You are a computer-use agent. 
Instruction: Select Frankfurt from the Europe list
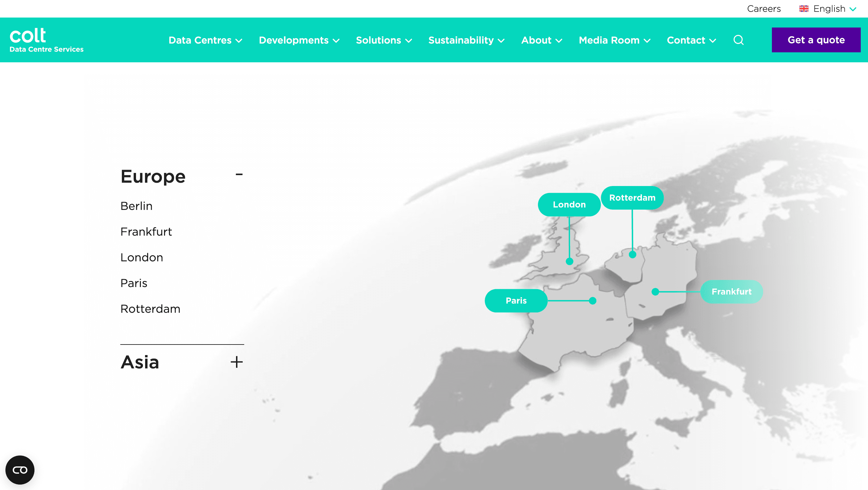tap(146, 232)
